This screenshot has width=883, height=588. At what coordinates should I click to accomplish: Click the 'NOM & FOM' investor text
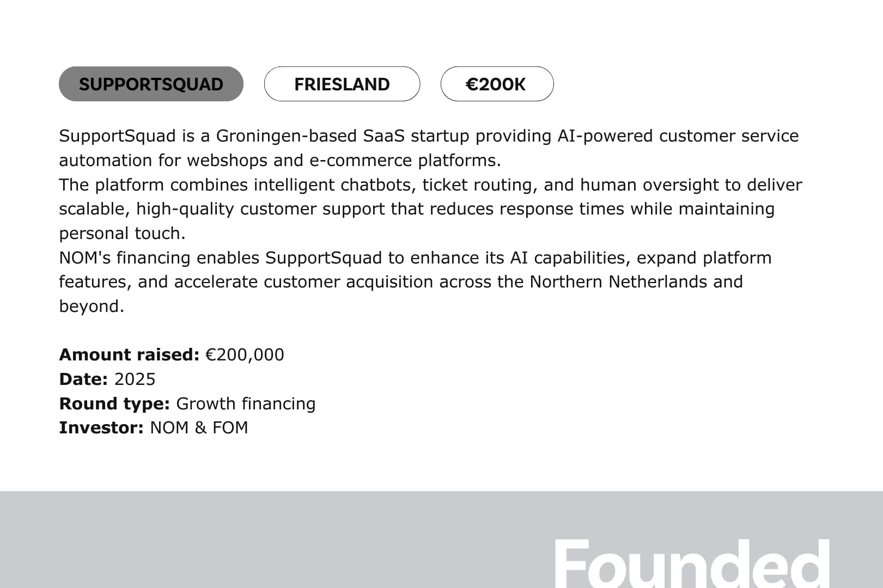click(x=199, y=427)
